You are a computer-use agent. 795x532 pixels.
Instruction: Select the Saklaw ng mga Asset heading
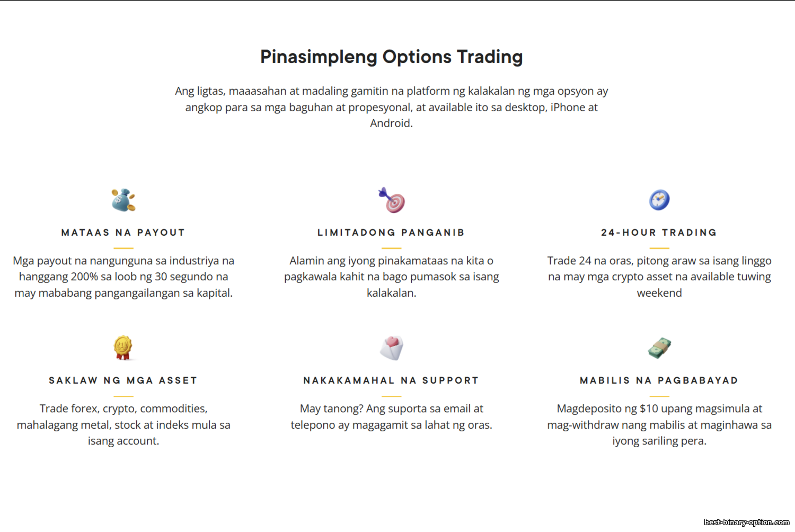pos(123,380)
